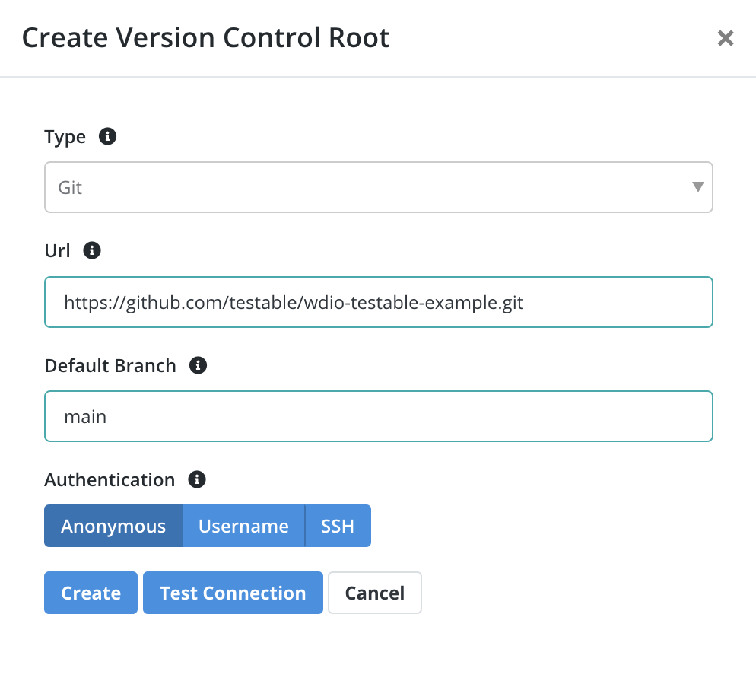Click into the Url input field
The height and width of the screenshot is (700, 756).
379,302
